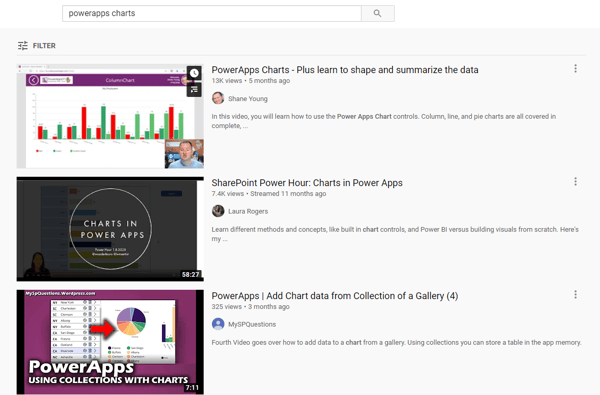Image resolution: width=600 pixels, height=395 pixels.
Task: Visit Shane Young channel name link
Action: tap(248, 99)
